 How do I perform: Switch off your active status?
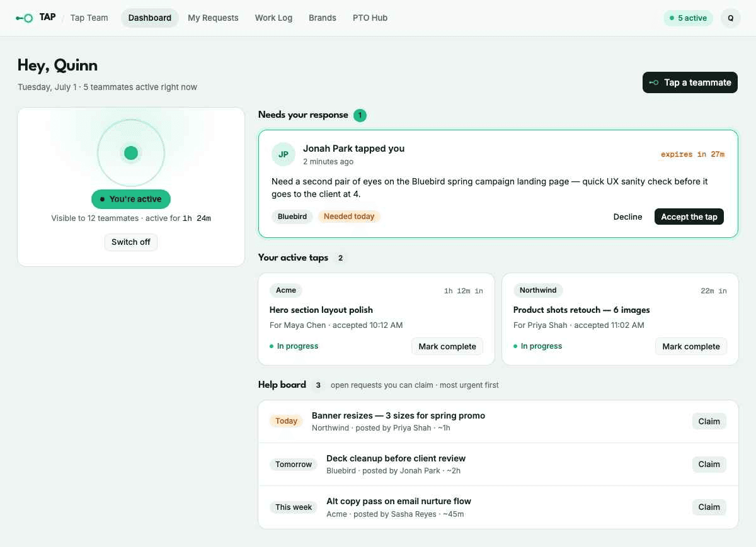point(131,242)
